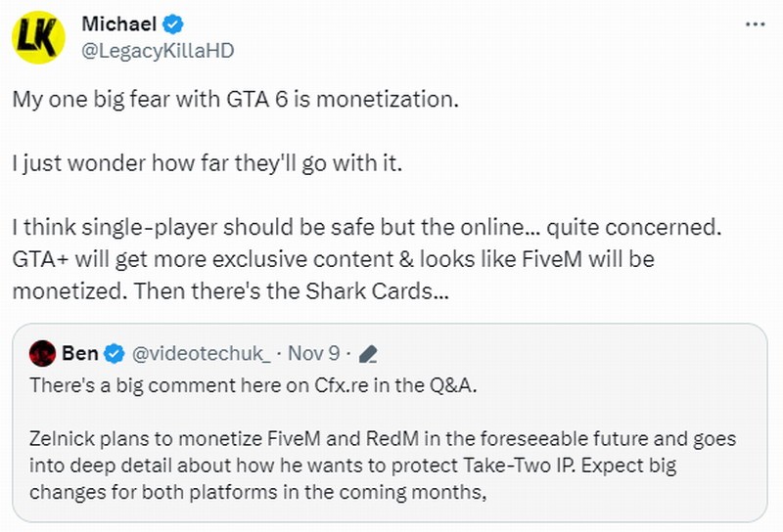Click the pencil edited-post icon
The width and height of the screenshot is (783, 532).
[x=369, y=353]
